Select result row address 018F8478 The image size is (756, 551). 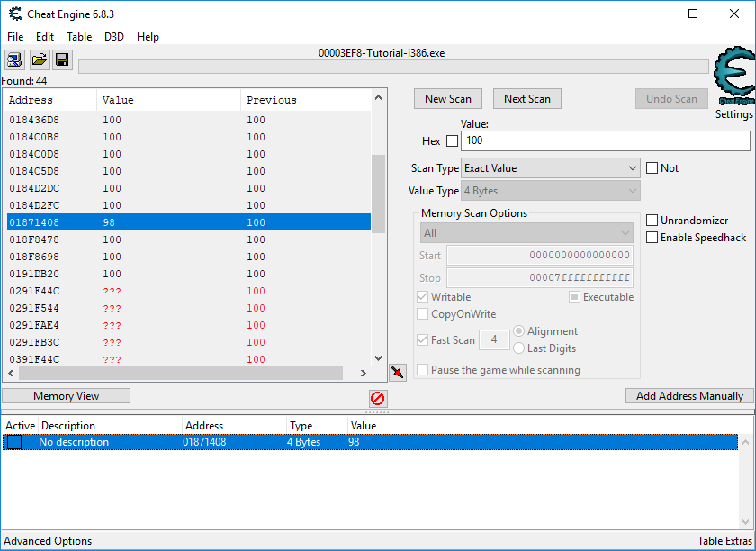(x=189, y=239)
